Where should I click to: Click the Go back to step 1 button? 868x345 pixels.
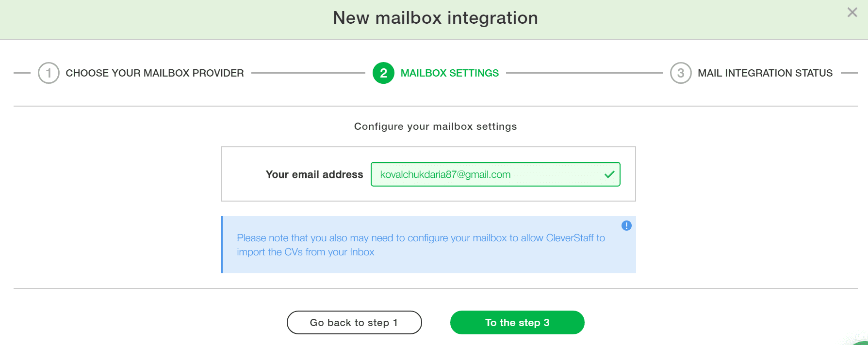tap(354, 323)
